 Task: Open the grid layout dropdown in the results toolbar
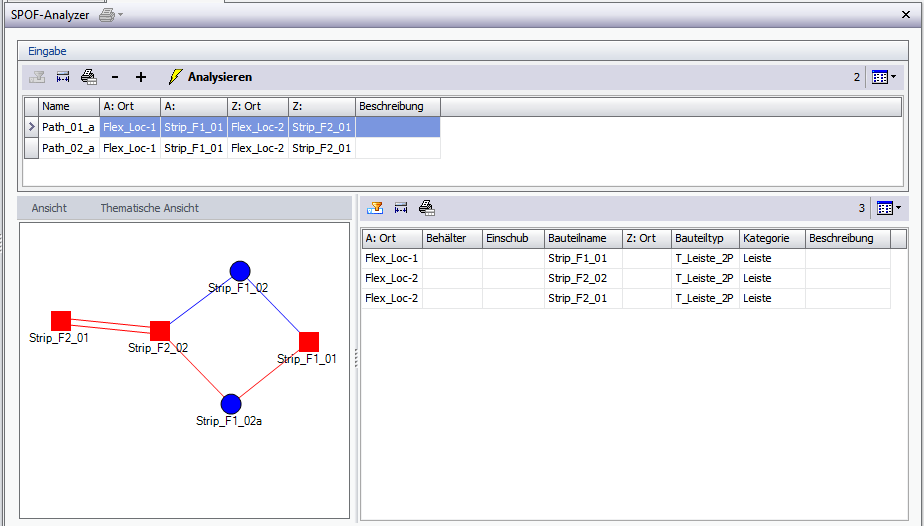click(x=889, y=208)
